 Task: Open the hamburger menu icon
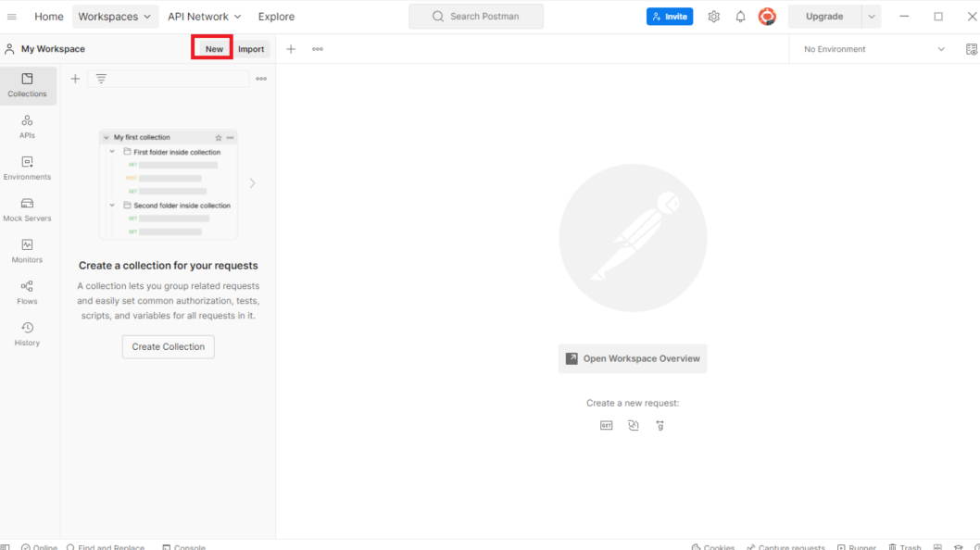[x=11, y=17]
